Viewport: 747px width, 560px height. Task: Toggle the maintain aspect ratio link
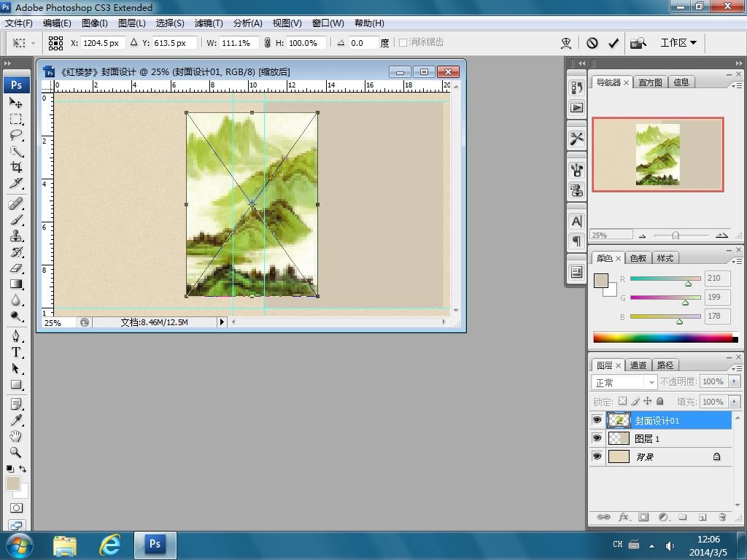[x=267, y=43]
